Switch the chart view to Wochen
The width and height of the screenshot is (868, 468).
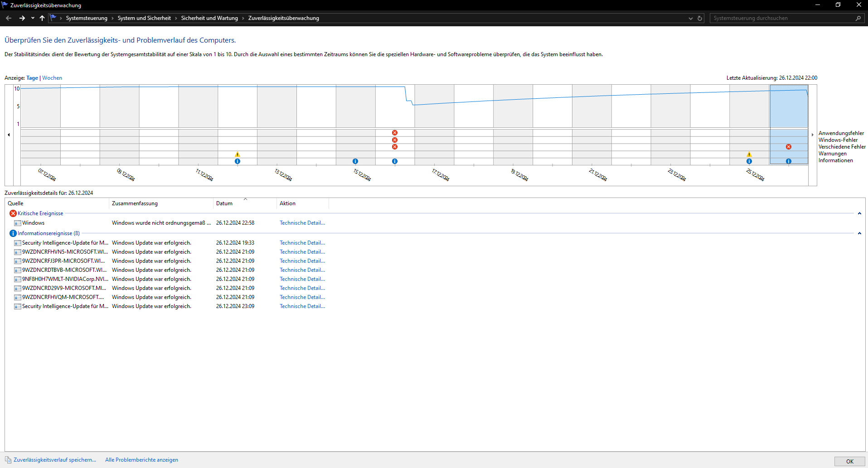click(52, 78)
